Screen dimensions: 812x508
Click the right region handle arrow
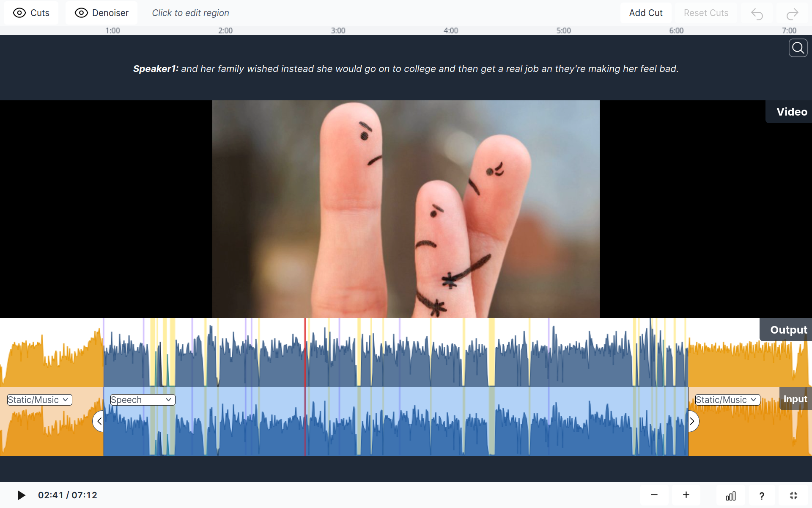tap(692, 421)
